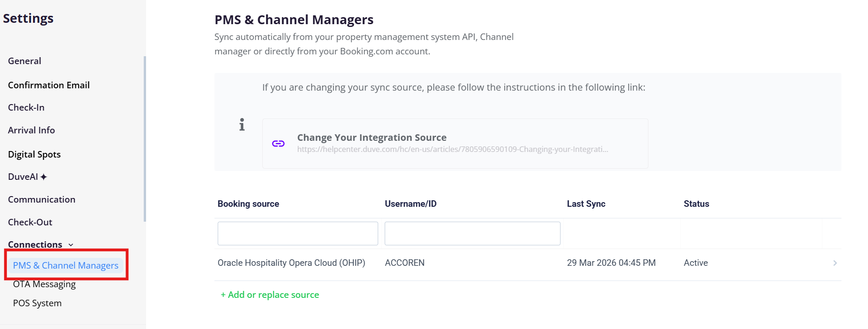Click the purple link chain icon
Viewport: 868px width, 329px height.
(278, 144)
